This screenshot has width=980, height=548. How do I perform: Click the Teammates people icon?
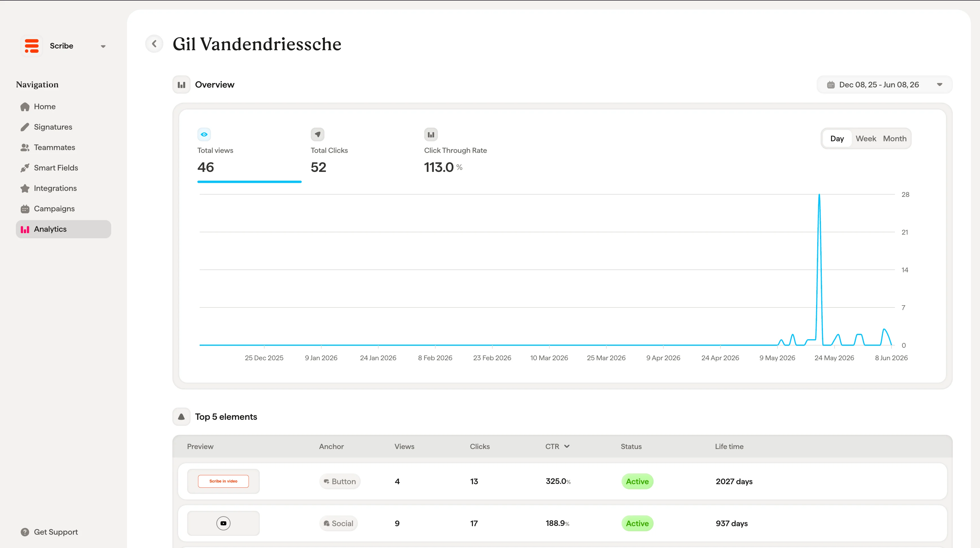click(25, 148)
